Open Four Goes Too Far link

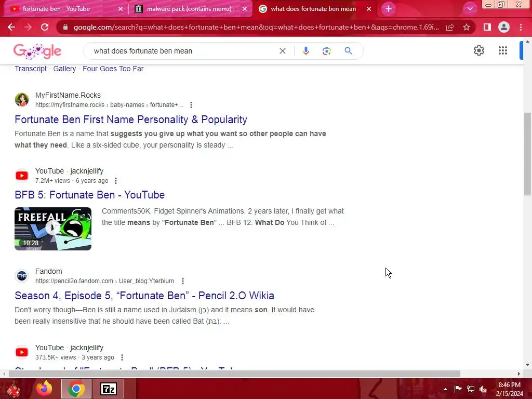[x=113, y=69]
